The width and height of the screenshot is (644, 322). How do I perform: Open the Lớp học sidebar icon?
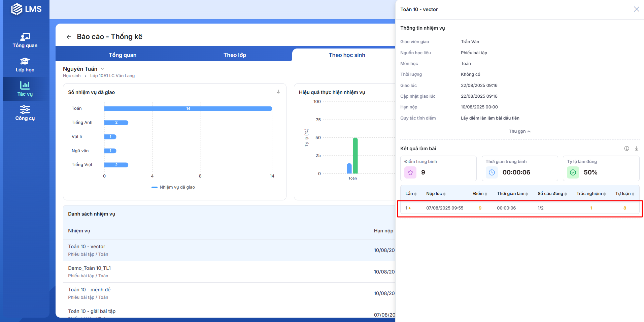25,65
